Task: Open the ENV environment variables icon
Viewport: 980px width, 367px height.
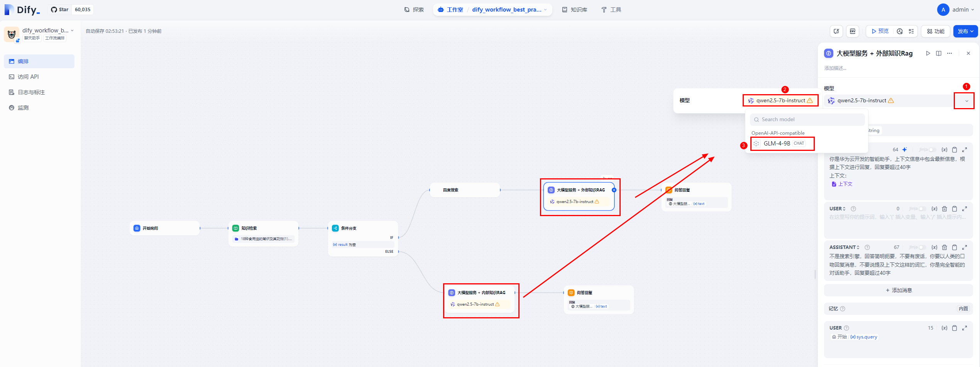Action: point(853,31)
